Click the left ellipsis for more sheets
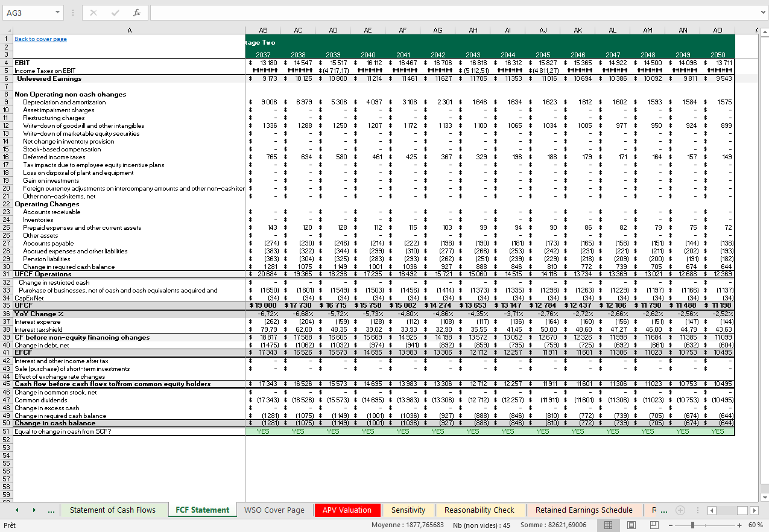The width and height of the screenshot is (769, 532). coord(51,510)
